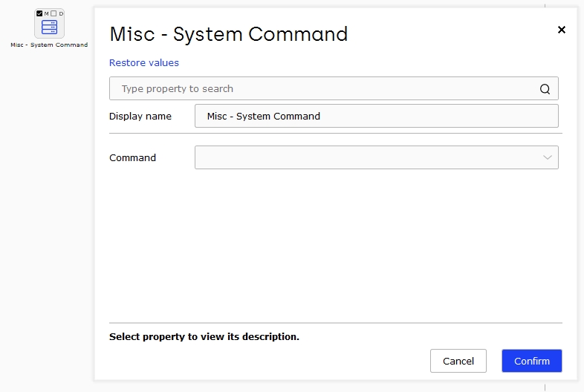584x392 pixels.
Task: Click the dialog title heading Misc - System Command
Action: 228,34
